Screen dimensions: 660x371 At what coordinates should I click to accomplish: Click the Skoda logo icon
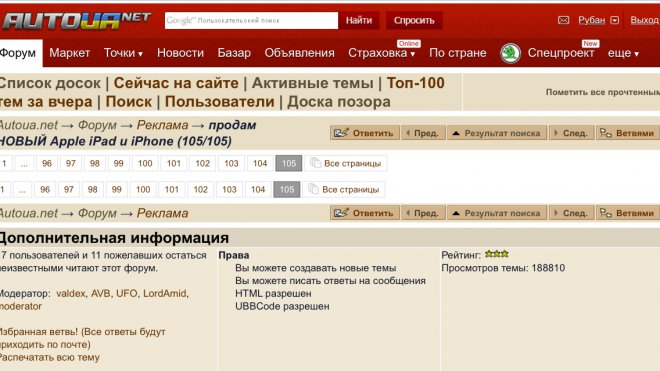click(x=510, y=53)
